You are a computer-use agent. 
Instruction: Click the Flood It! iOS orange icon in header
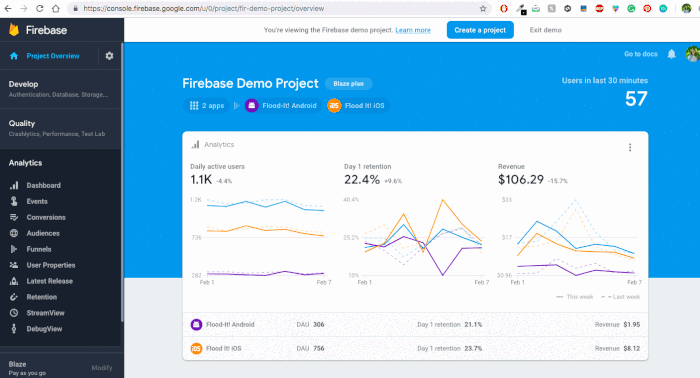coord(334,106)
